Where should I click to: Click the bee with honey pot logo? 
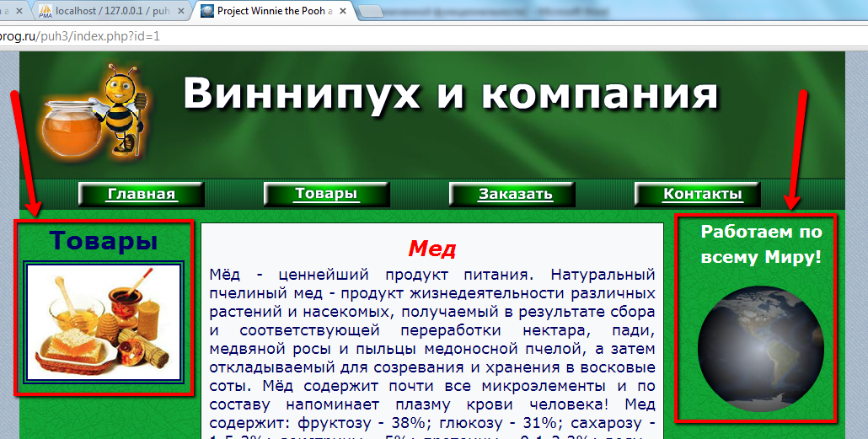coord(95,112)
